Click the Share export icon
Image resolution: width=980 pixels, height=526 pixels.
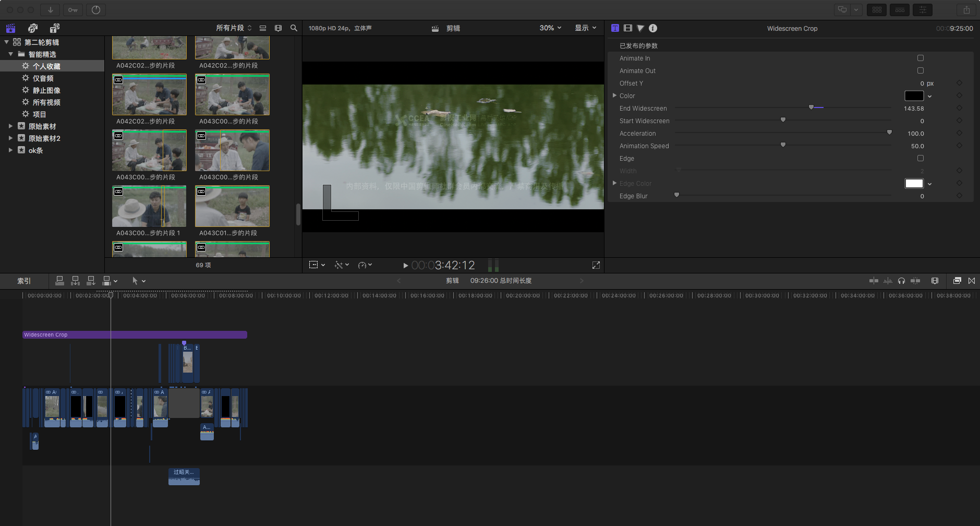point(966,10)
